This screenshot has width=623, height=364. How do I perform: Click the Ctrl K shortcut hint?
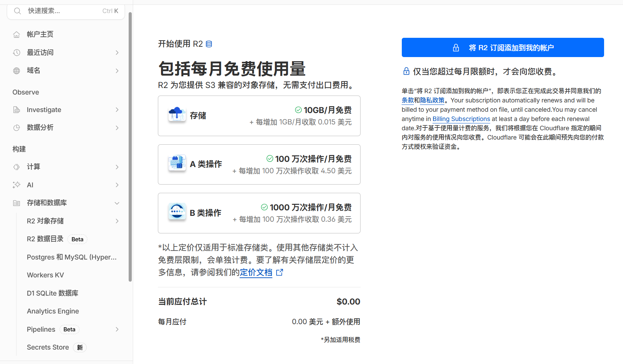[x=110, y=11]
